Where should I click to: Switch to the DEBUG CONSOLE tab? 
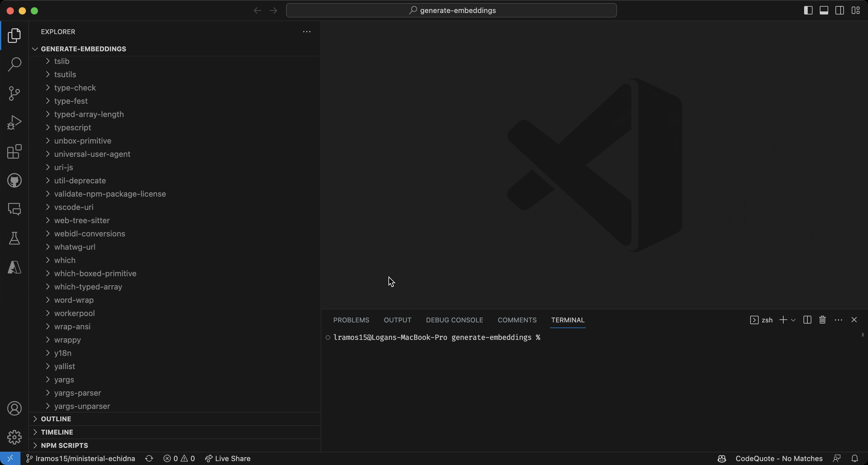(x=454, y=320)
